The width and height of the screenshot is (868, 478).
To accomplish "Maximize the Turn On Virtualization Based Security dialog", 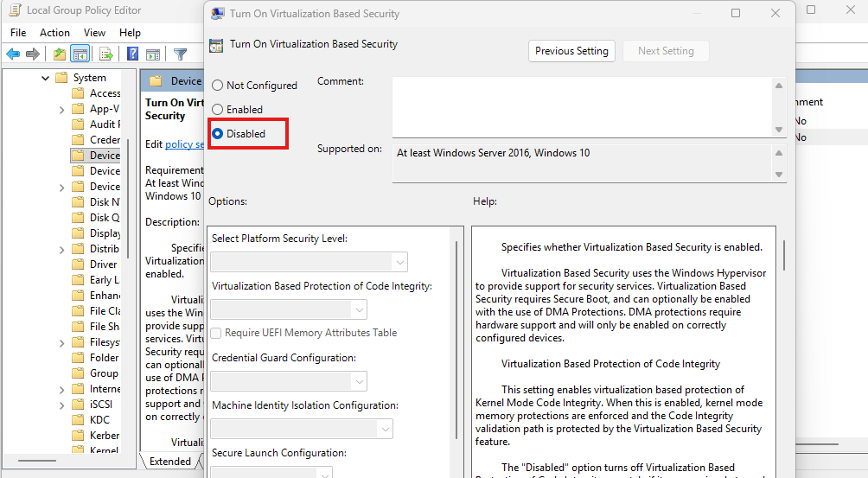I will click(736, 13).
